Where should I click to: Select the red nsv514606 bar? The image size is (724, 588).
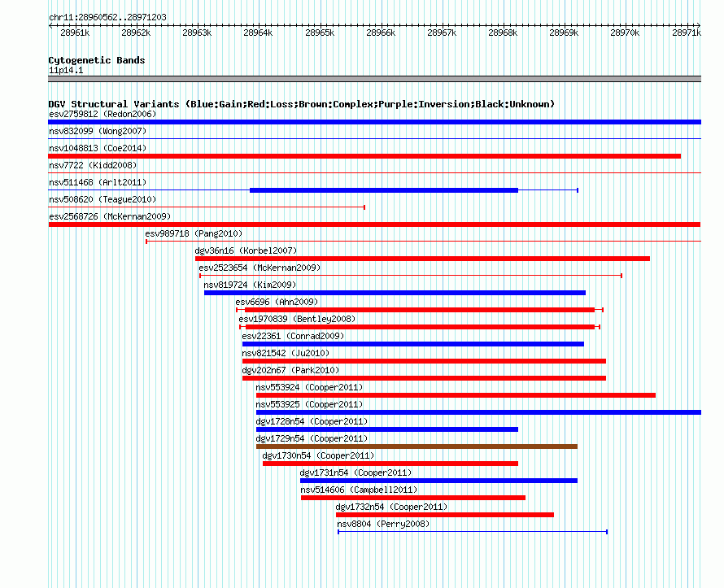[413, 498]
